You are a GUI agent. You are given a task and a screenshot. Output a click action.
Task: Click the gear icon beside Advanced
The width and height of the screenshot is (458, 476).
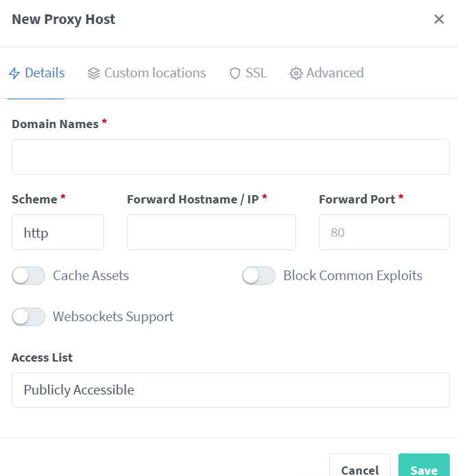pos(296,73)
